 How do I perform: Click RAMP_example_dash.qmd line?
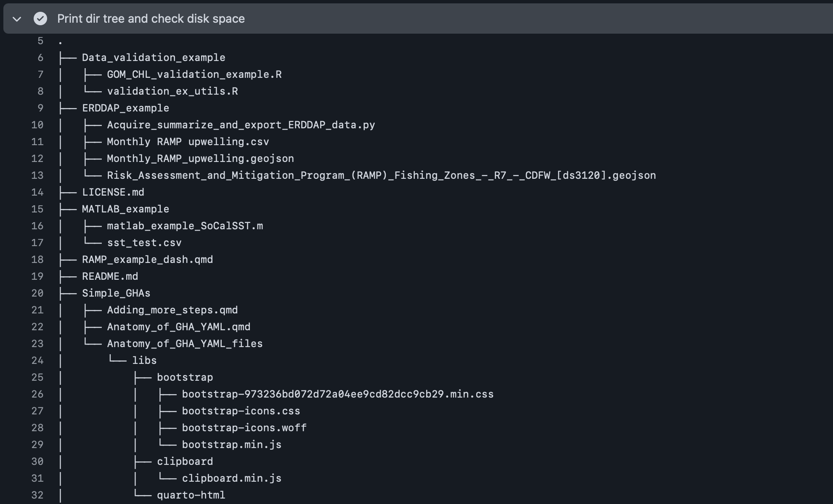[x=147, y=260]
